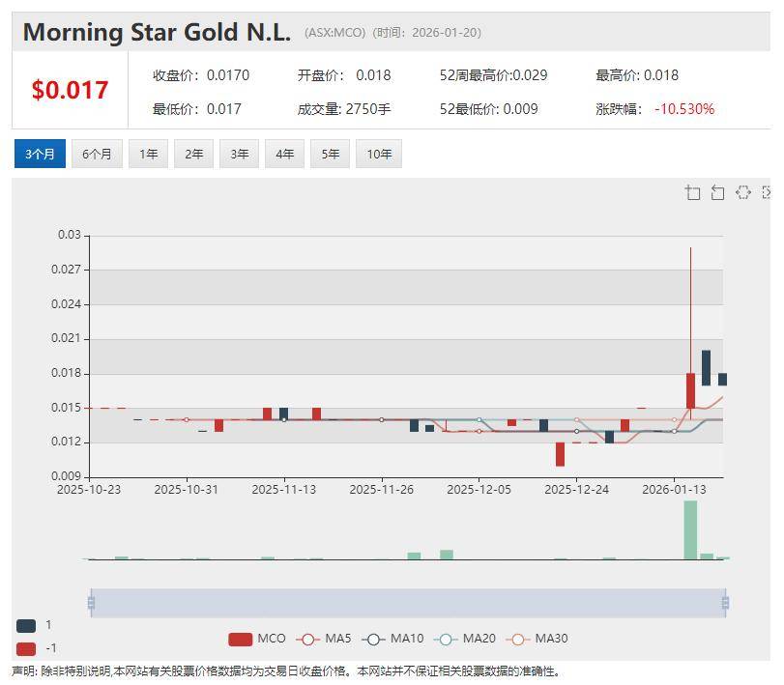The image size is (784, 685).
Task: Select the dashed brush selection icon
Action: pyautogui.click(x=742, y=192)
